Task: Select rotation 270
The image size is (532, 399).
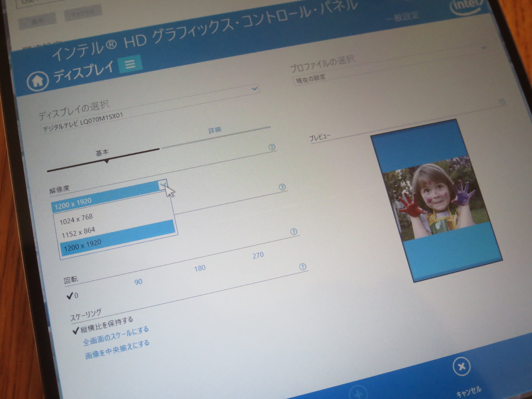Action: 258,255
